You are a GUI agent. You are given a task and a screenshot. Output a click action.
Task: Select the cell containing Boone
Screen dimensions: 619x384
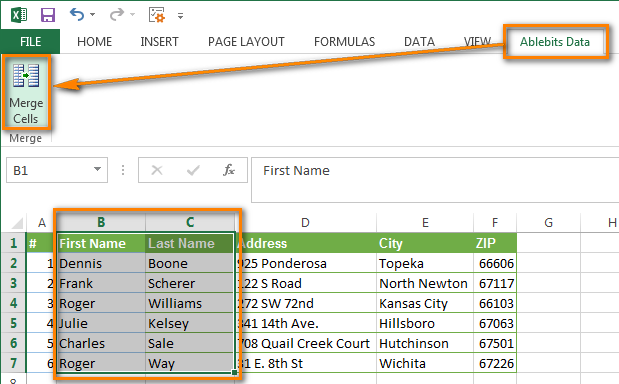(x=190, y=263)
